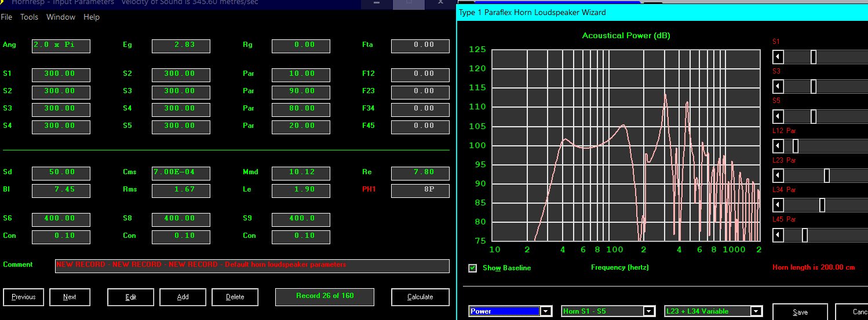Click the Horn length is 200.00 cm text
This screenshot has height=320, width=868.
click(814, 268)
